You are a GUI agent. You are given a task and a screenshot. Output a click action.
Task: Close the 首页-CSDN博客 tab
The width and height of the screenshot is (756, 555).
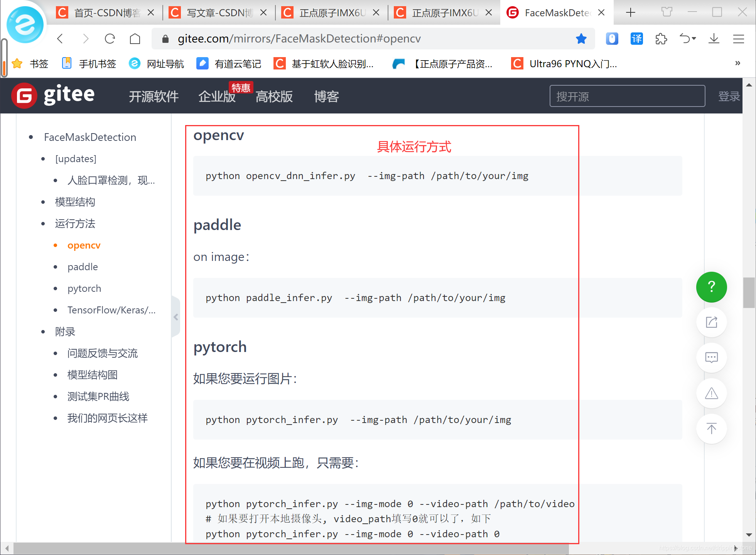click(x=151, y=13)
